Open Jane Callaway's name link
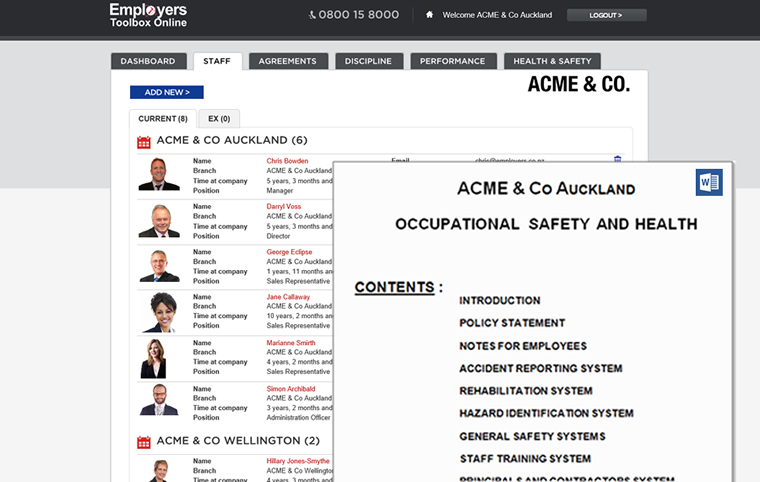This screenshot has height=482, width=760. 288,297
